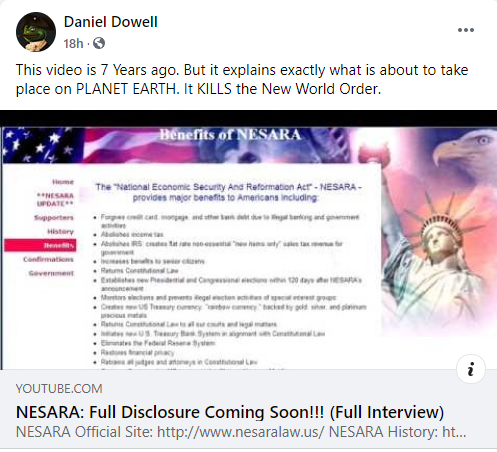Image resolution: width=497 pixels, height=452 pixels.
Task: Click the three-dot post options menu
Action: [x=466, y=30]
